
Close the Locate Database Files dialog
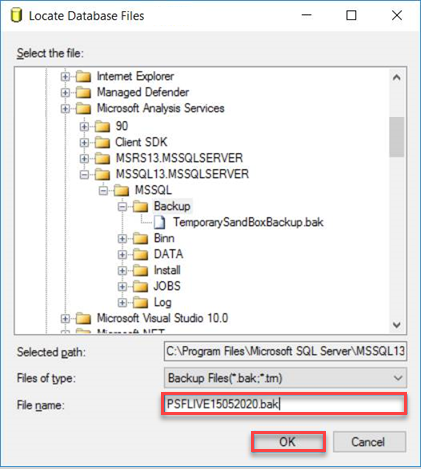(x=397, y=15)
